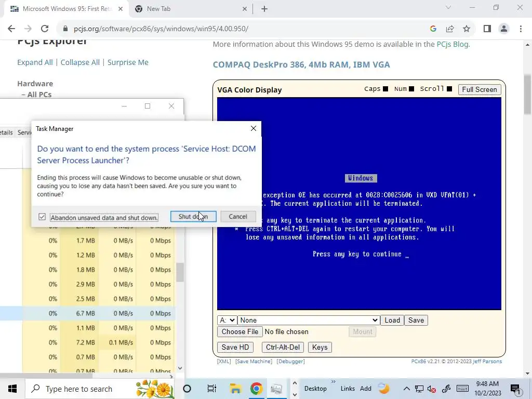The image size is (532, 399).
Task: Click Task Manager list scroll-down arrow
Action: (x=180, y=368)
